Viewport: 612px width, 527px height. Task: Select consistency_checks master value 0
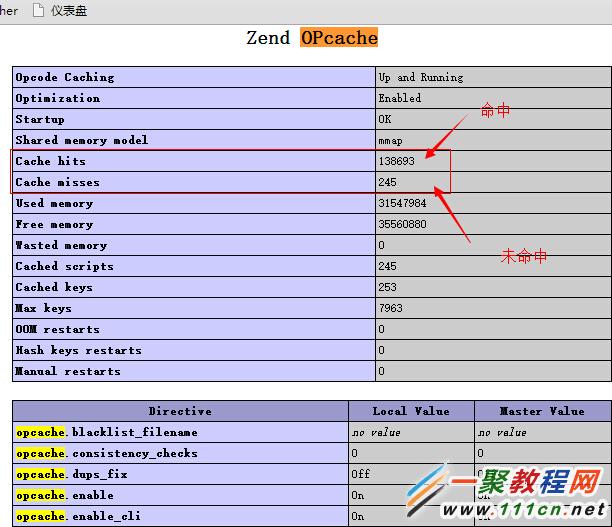click(x=480, y=453)
